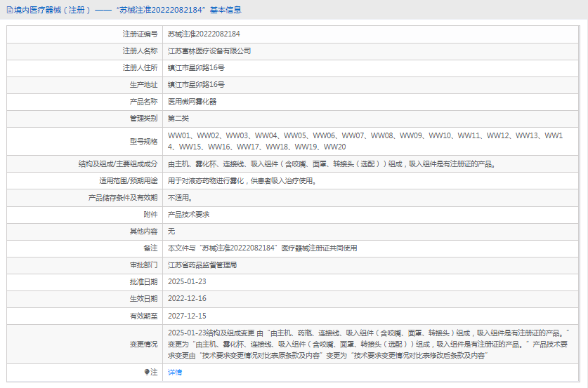Open the 详情 link in the 注 row
This screenshot has width=588, height=388.
tap(175, 373)
